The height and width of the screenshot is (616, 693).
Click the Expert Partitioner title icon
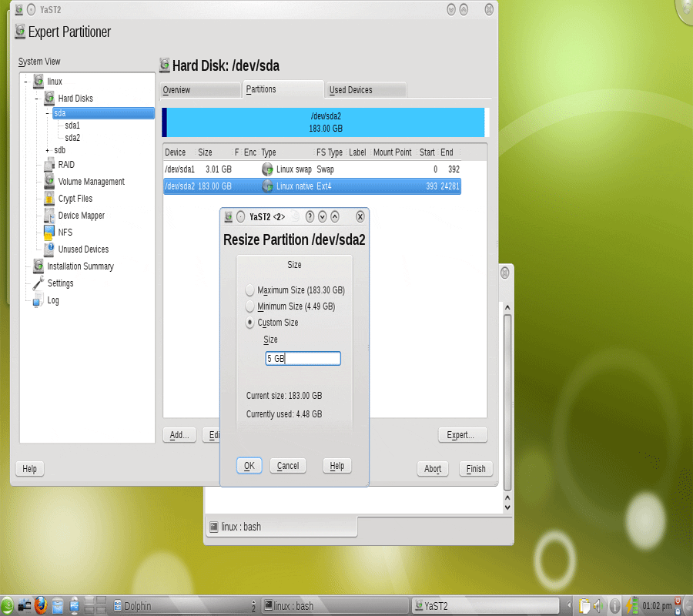tap(19, 32)
